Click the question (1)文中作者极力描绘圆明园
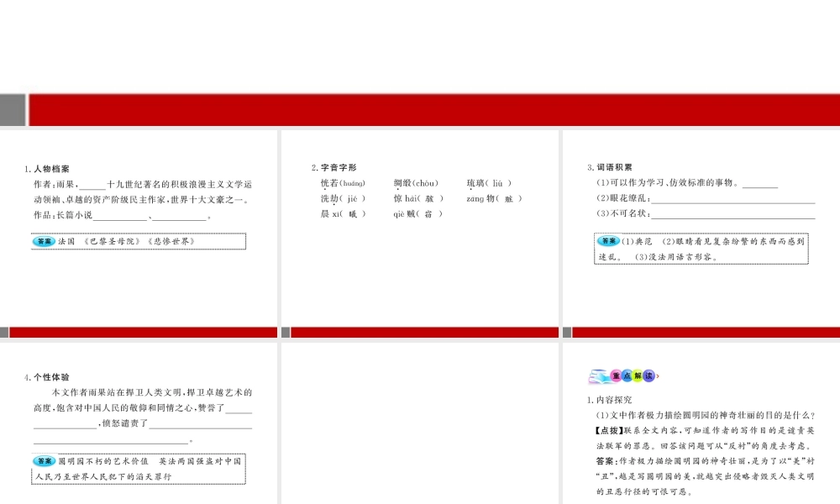 click(706, 416)
